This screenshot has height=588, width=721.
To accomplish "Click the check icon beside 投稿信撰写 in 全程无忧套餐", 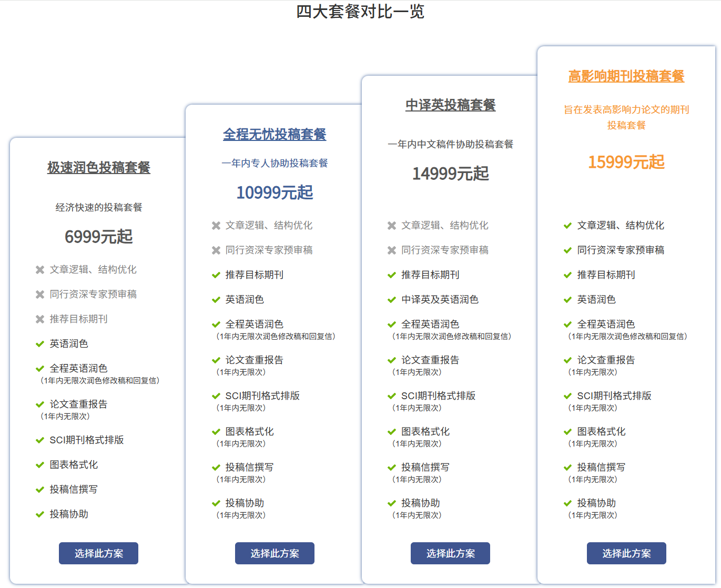I will click(x=216, y=467).
